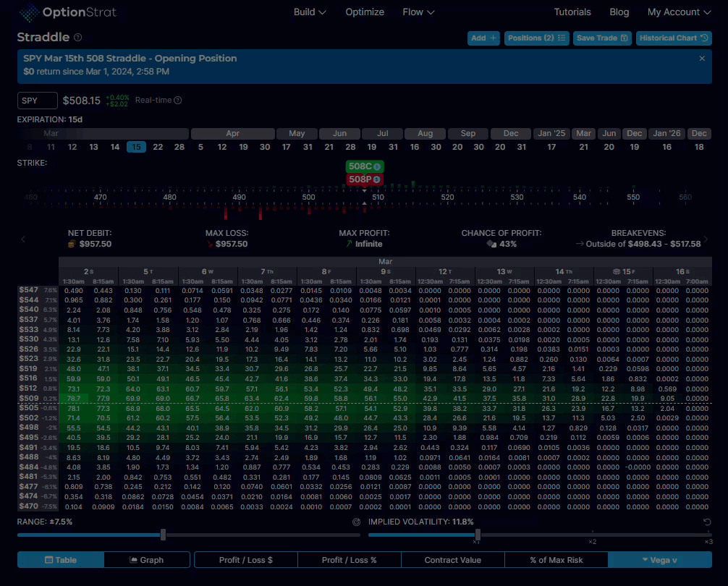The image size is (728, 586).
Task: Select the 508P put strike marker
Action: (x=365, y=179)
